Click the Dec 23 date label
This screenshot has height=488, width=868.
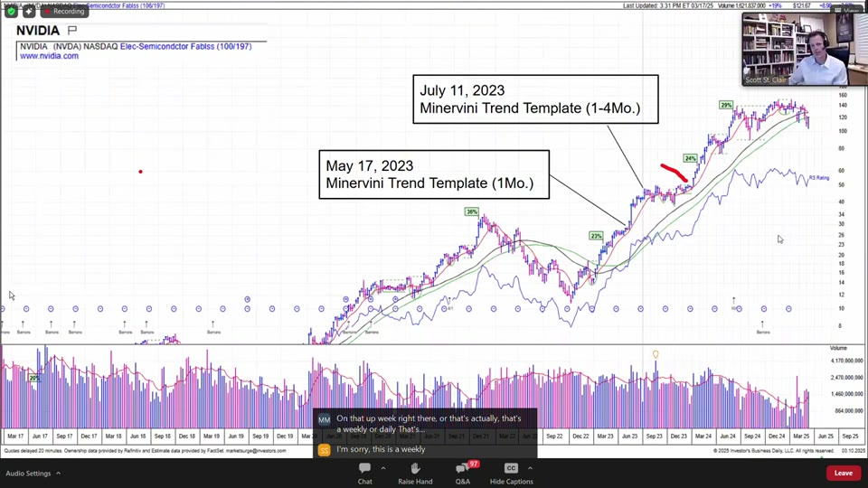pos(679,436)
